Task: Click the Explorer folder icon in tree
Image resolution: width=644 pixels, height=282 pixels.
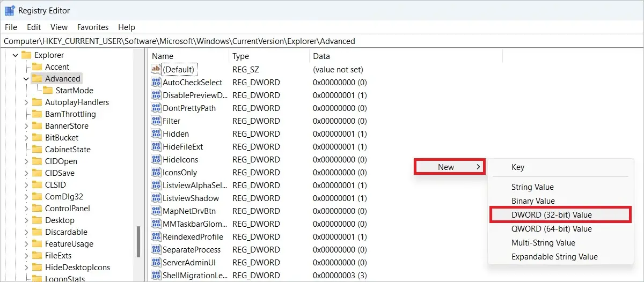Action: (x=26, y=55)
